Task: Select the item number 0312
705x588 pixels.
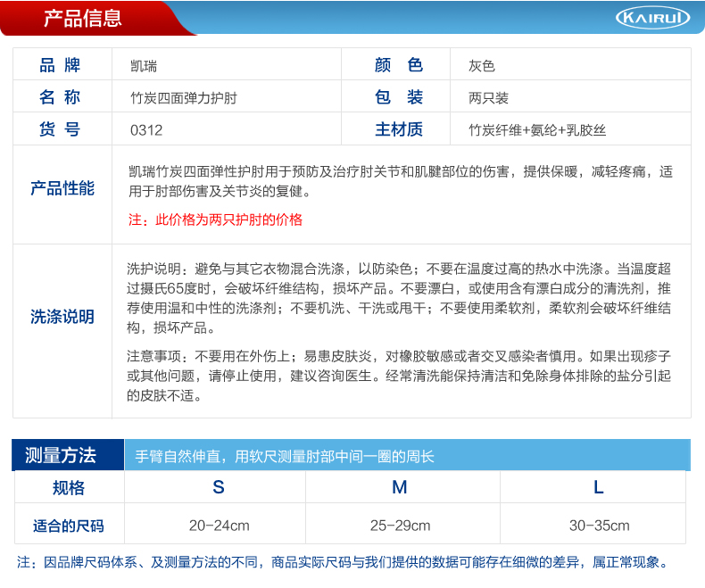Action: click(146, 130)
